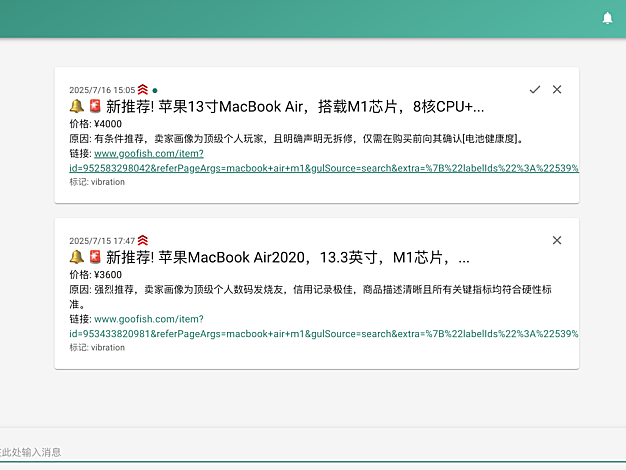Click the red priority icon on 2025/7/15 message
Image resolution: width=626 pixels, height=470 pixels.
(x=143, y=240)
